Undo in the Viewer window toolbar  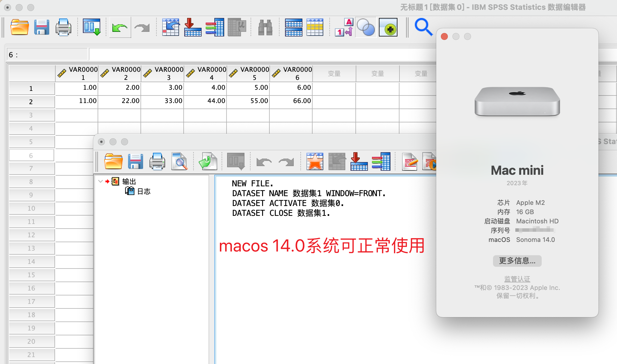point(264,161)
